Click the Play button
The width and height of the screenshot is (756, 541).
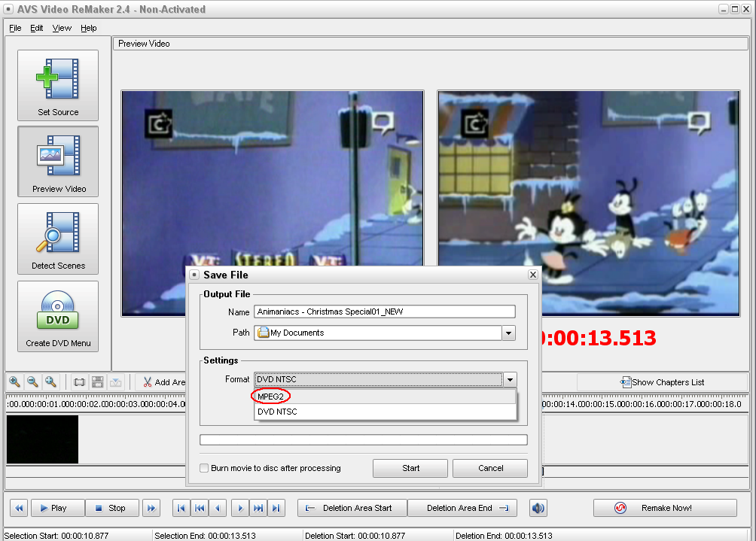(58, 508)
